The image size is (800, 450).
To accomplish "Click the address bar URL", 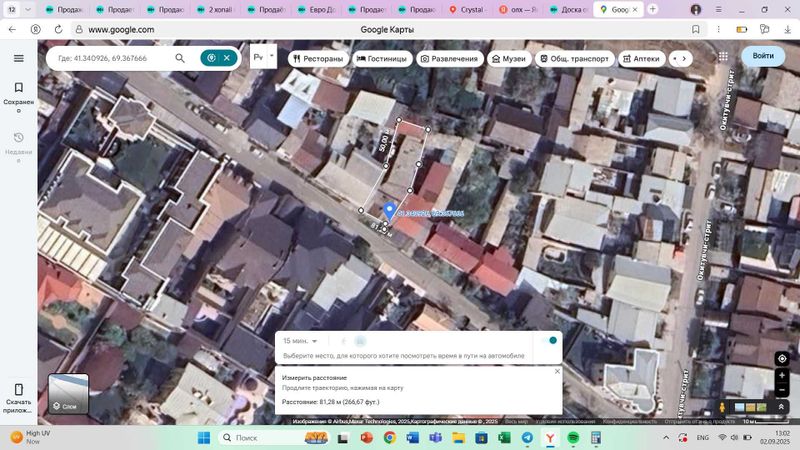I will coord(121,30).
